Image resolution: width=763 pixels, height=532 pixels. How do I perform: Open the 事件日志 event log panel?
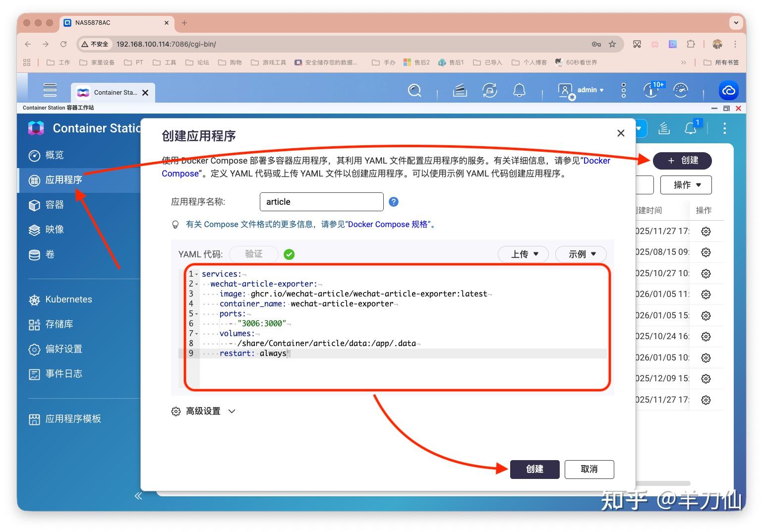click(65, 374)
